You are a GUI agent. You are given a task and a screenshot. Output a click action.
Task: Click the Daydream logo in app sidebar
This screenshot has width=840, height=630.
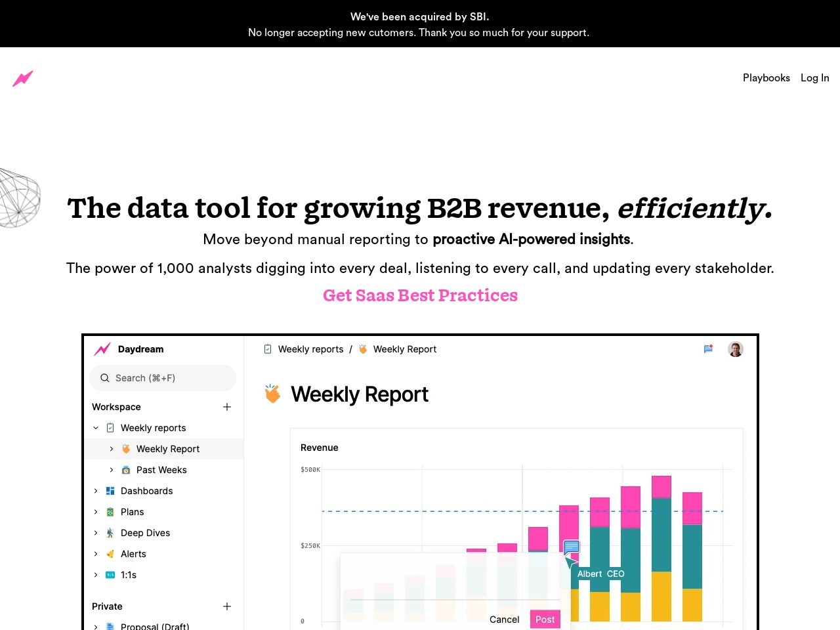[102, 349]
